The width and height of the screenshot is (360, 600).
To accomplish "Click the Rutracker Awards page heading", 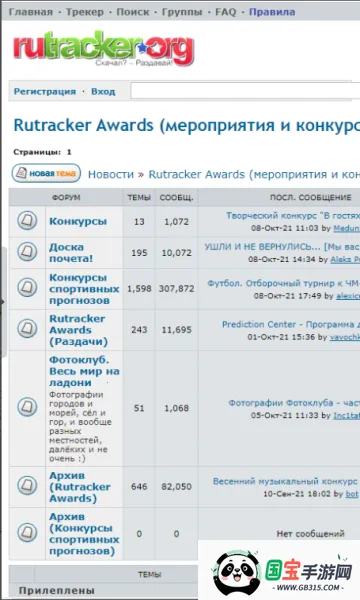I will (187, 126).
